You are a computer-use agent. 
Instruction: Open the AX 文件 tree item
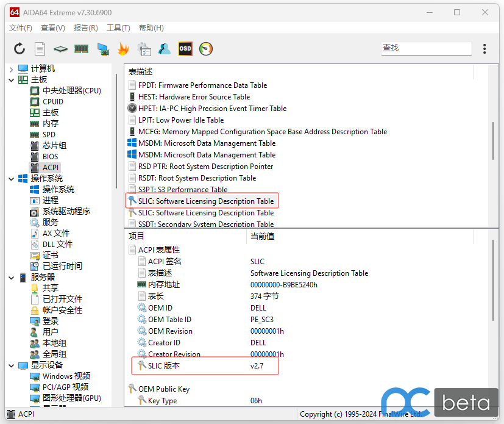(50, 233)
